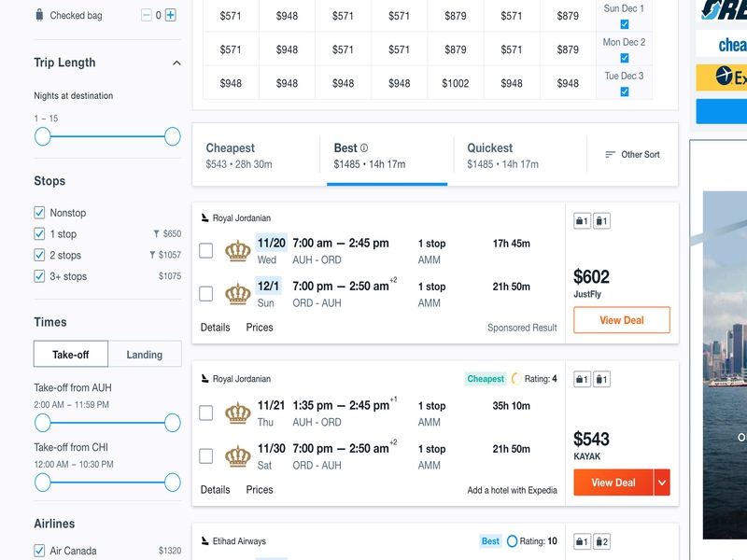Select the 11/21 AUH - ORD flight checkbox
The image size is (747, 560).
click(x=205, y=413)
